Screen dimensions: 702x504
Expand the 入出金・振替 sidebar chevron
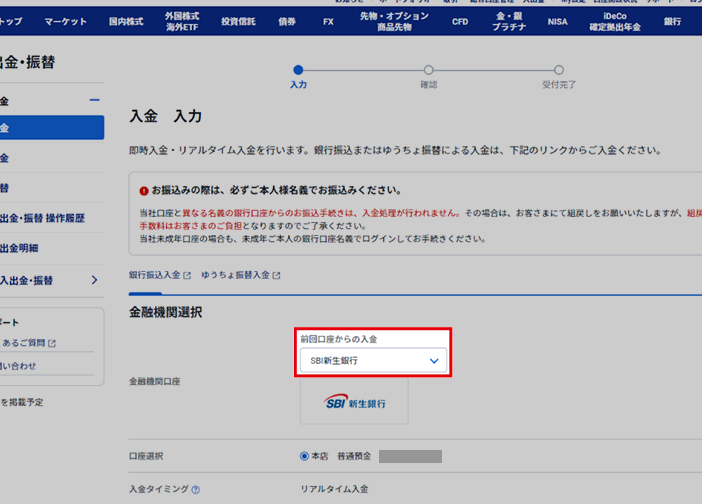point(95,281)
